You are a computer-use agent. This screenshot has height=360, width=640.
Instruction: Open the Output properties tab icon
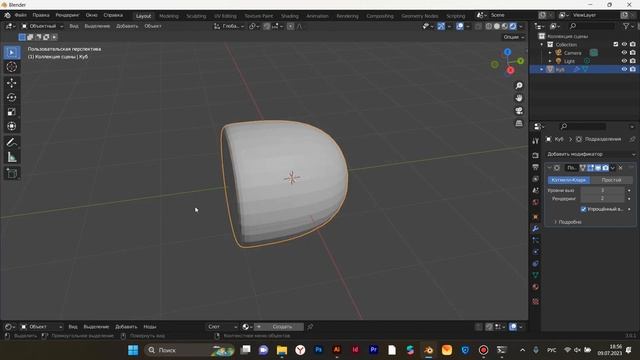[x=535, y=167]
